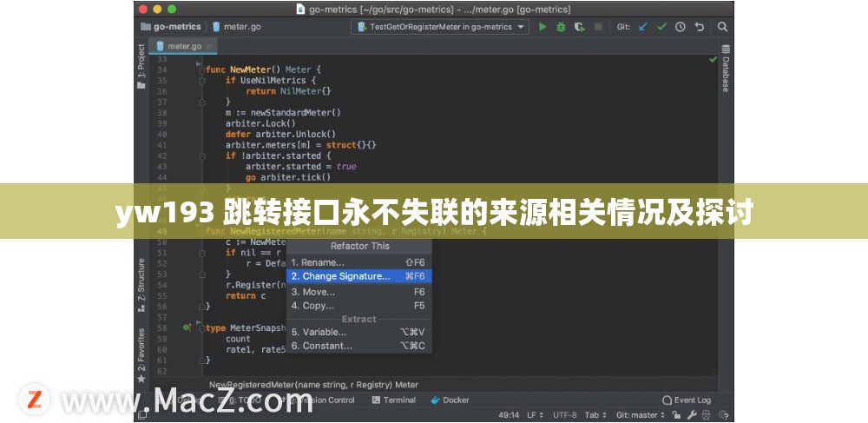This screenshot has height=423, width=868.
Task: Open the 2: Favorites sidebar panel
Action: 141,355
